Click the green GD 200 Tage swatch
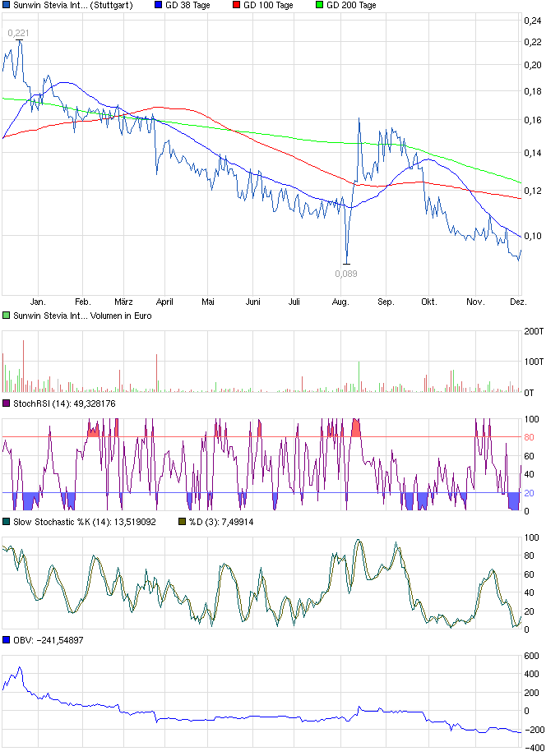Image resolution: width=560 pixels, height=756 pixels. [319, 5]
